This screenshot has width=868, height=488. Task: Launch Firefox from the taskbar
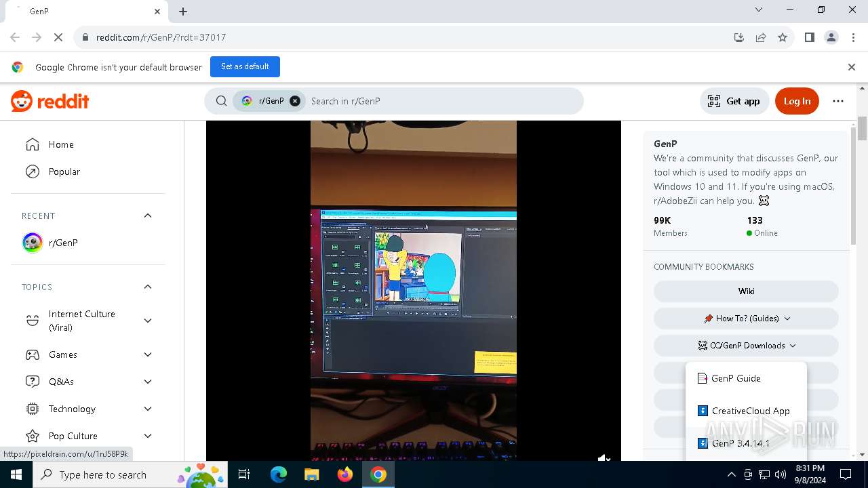(x=344, y=474)
